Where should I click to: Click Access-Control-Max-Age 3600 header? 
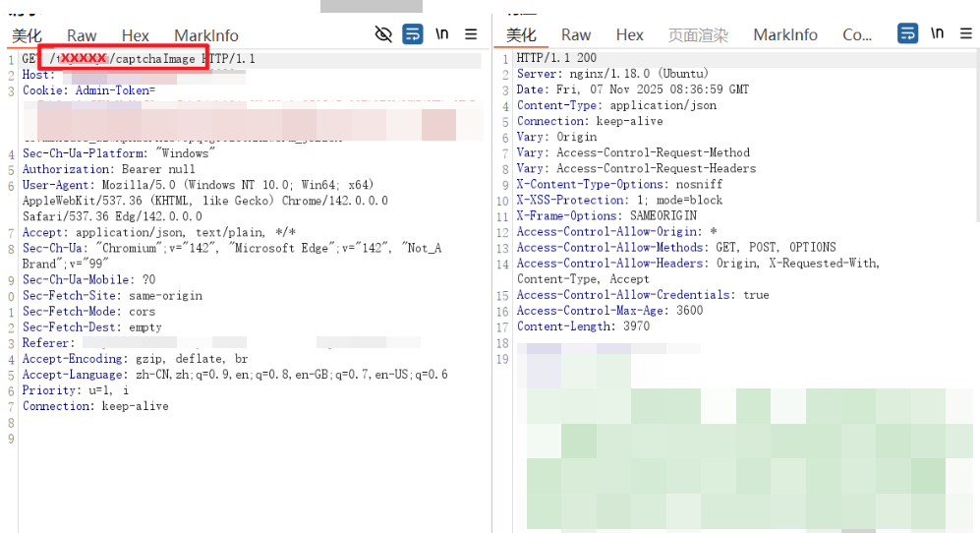(609, 311)
